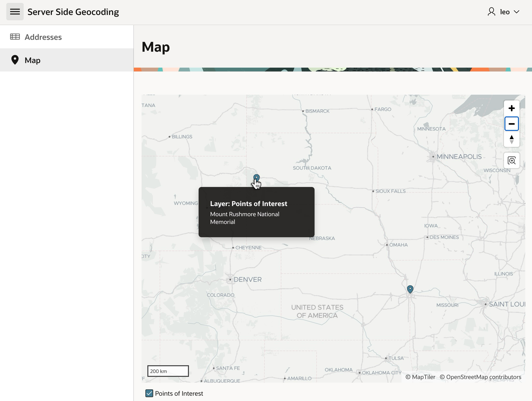Activate the rectangle zoom magnifier tool

(x=511, y=161)
